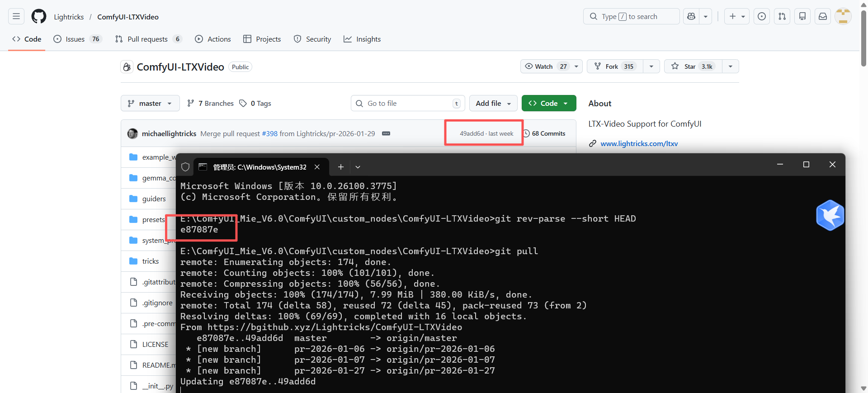This screenshot has height=393, width=868.
Task: View the 68 Commits history
Action: tap(544, 133)
